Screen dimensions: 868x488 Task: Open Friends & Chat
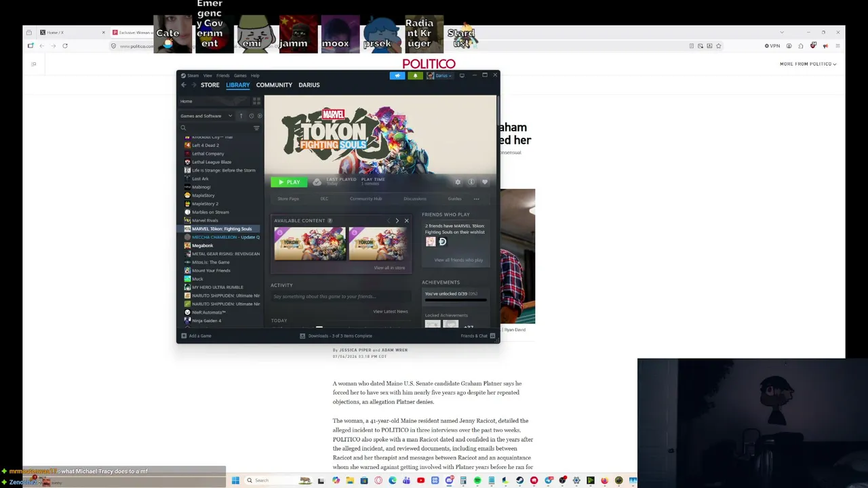click(x=477, y=336)
